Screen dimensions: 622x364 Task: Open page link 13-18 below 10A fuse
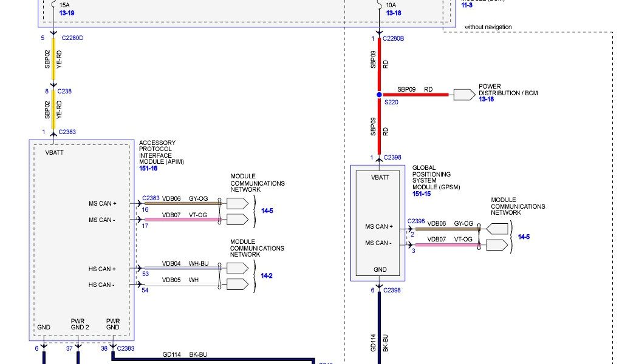tap(394, 12)
